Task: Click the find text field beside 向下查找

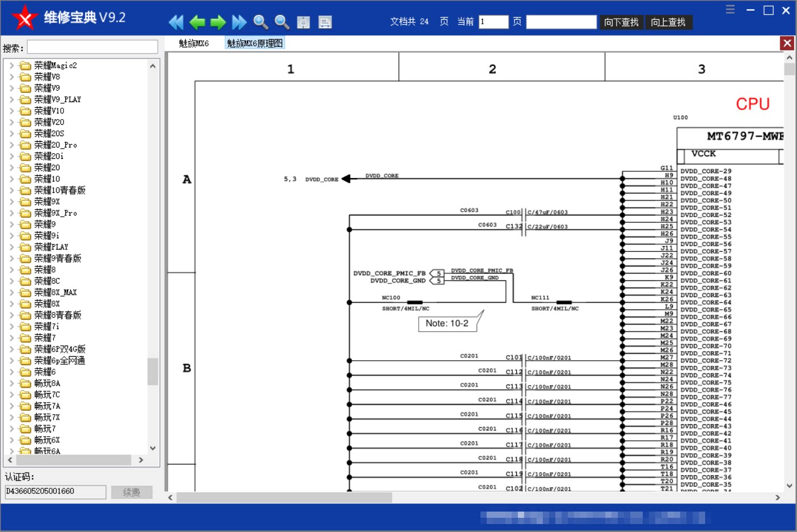Action: (562, 22)
